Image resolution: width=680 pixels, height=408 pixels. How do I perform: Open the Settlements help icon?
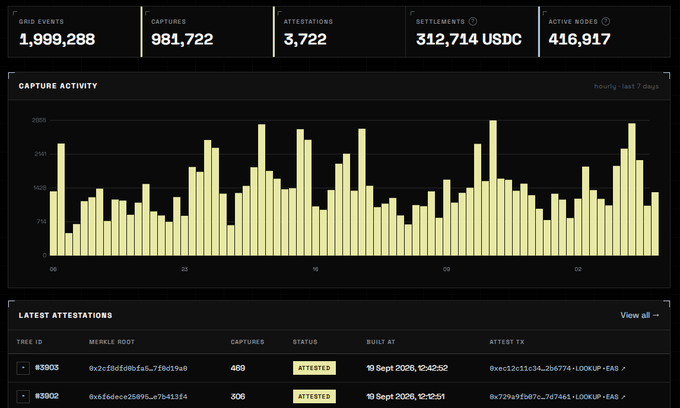pyautogui.click(x=473, y=21)
